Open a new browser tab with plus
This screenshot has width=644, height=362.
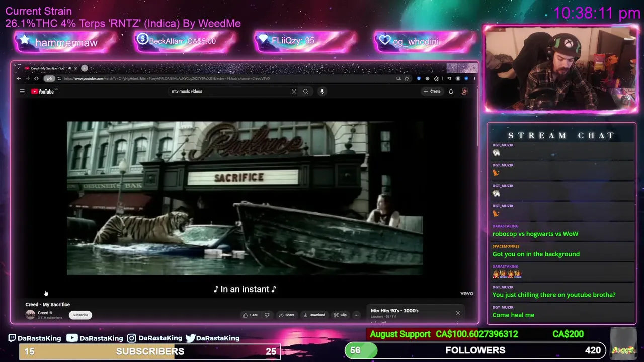[85, 68]
